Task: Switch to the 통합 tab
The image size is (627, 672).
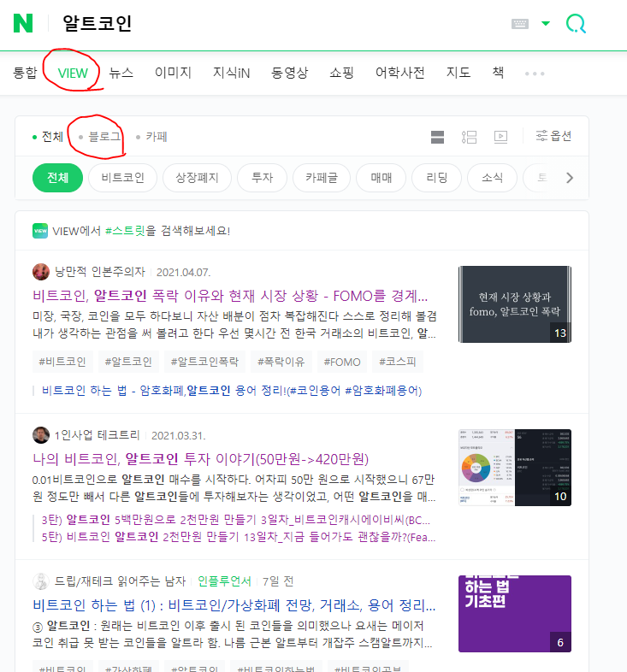Action: click(x=26, y=73)
